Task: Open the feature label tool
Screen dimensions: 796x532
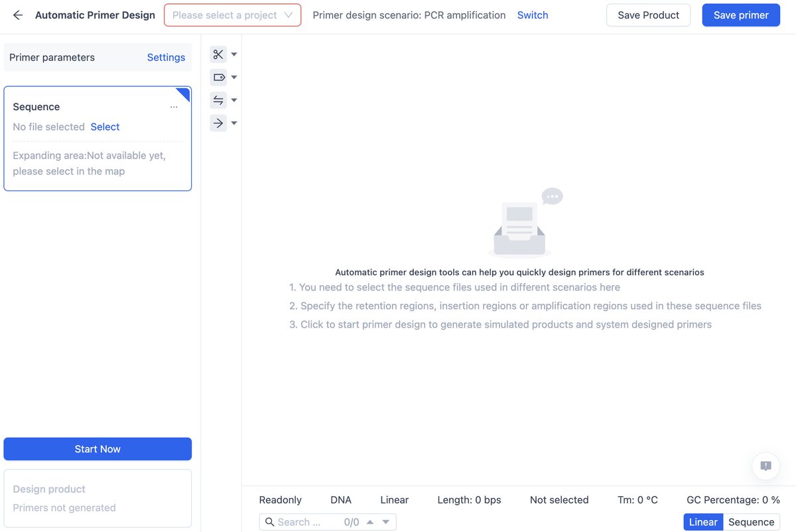Action: (x=218, y=77)
